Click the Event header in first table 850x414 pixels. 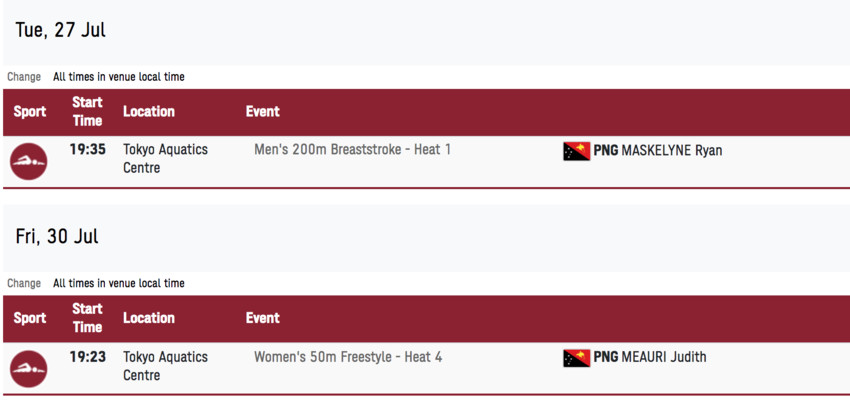click(x=262, y=112)
